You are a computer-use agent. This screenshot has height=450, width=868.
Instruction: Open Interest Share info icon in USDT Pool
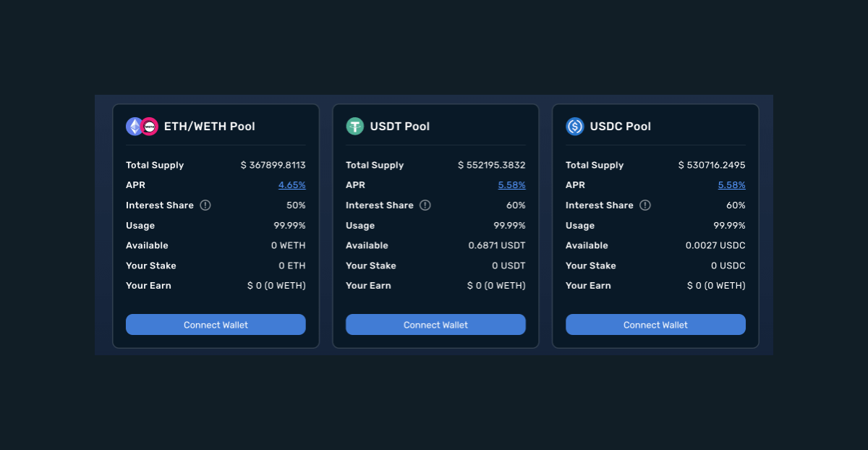coord(425,205)
